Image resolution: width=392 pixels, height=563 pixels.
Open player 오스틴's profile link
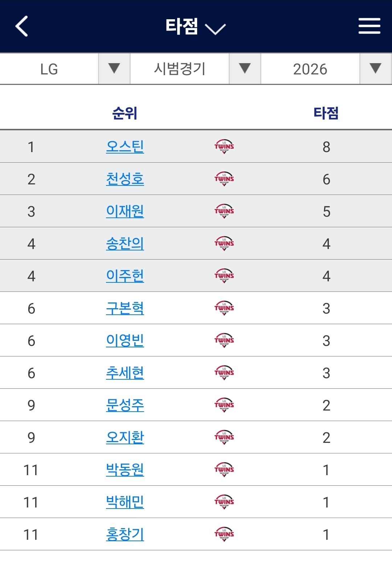click(x=125, y=147)
